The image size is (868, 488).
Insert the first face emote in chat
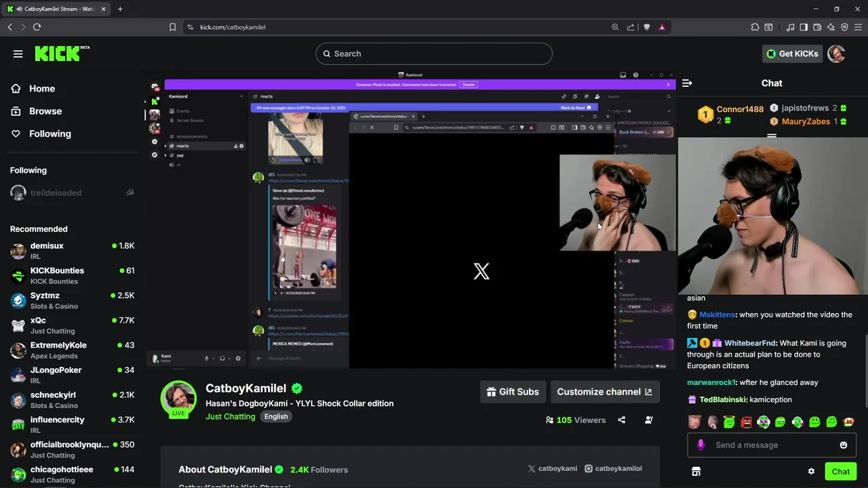[x=695, y=422]
